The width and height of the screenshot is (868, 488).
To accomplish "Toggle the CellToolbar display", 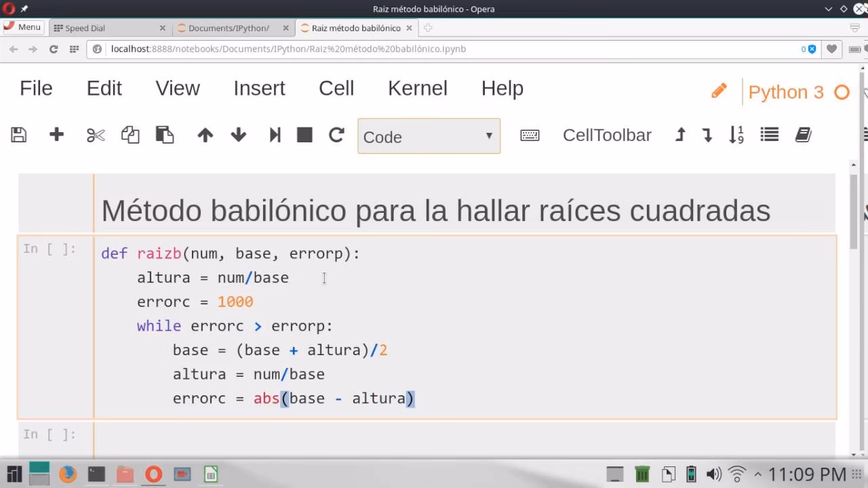I will click(607, 135).
